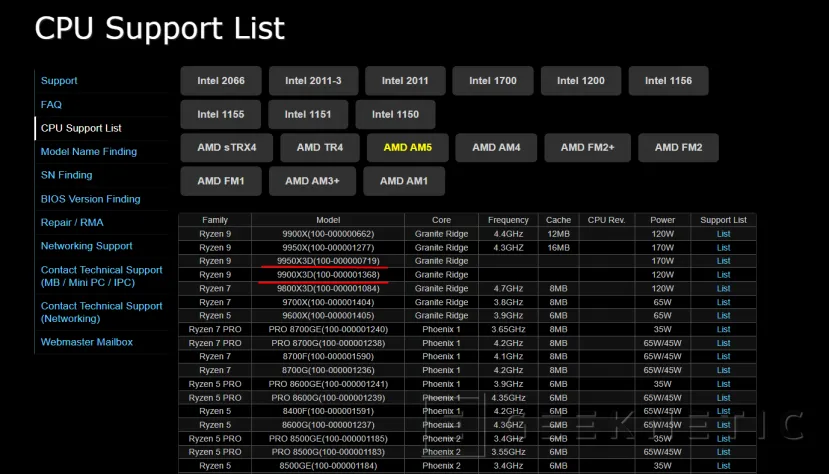Open the Support sidebar link
Viewport: 829px width, 474px height.
point(59,81)
